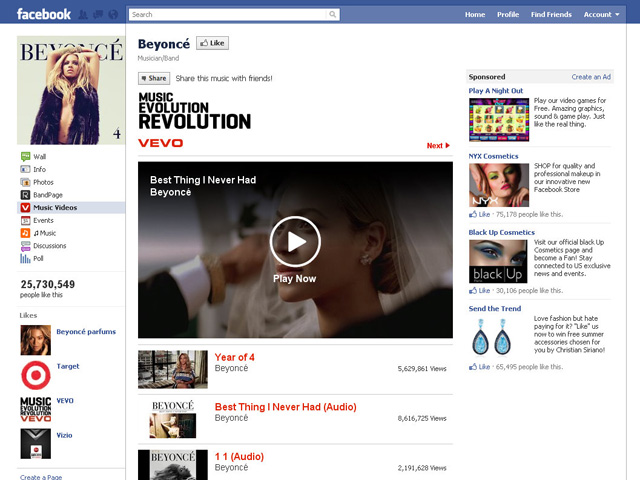Image resolution: width=640 pixels, height=480 pixels.
Task: Click the red Next link
Action: point(438,145)
